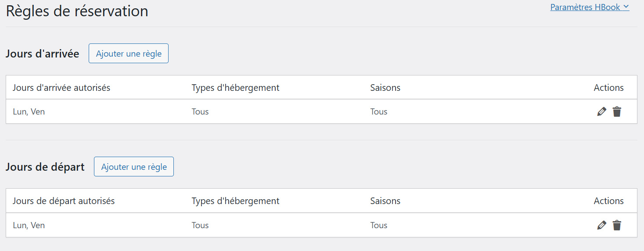Click Types d'hébergement header in arrival table

coord(235,88)
